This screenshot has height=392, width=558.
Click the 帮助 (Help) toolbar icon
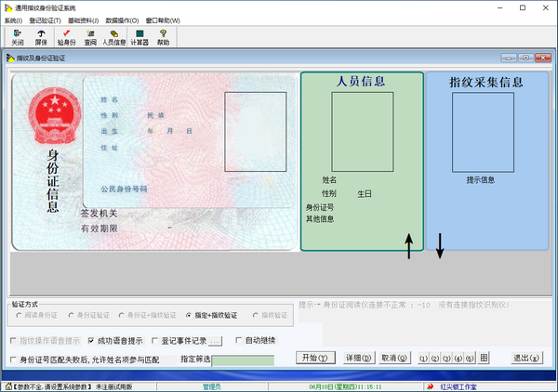164,37
